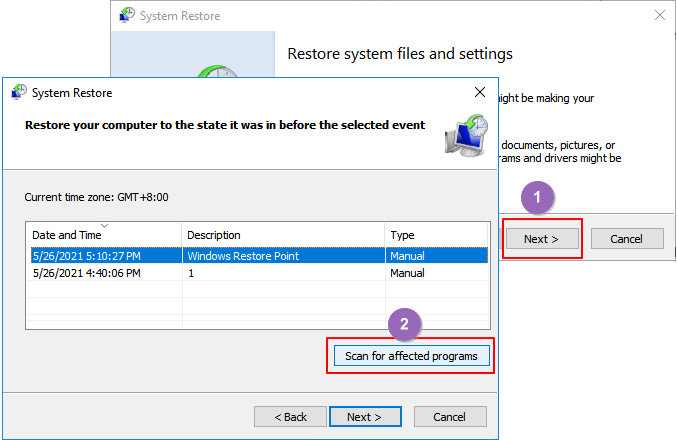Click the purple step 1 marker
This screenshot has height=440, width=677.
pos(538,199)
